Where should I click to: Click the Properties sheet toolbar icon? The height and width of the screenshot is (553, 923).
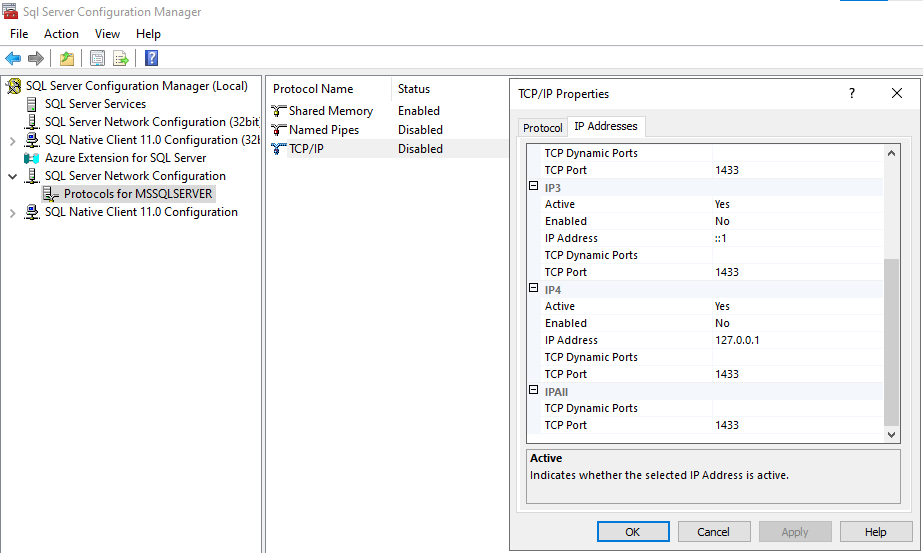click(97, 58)
